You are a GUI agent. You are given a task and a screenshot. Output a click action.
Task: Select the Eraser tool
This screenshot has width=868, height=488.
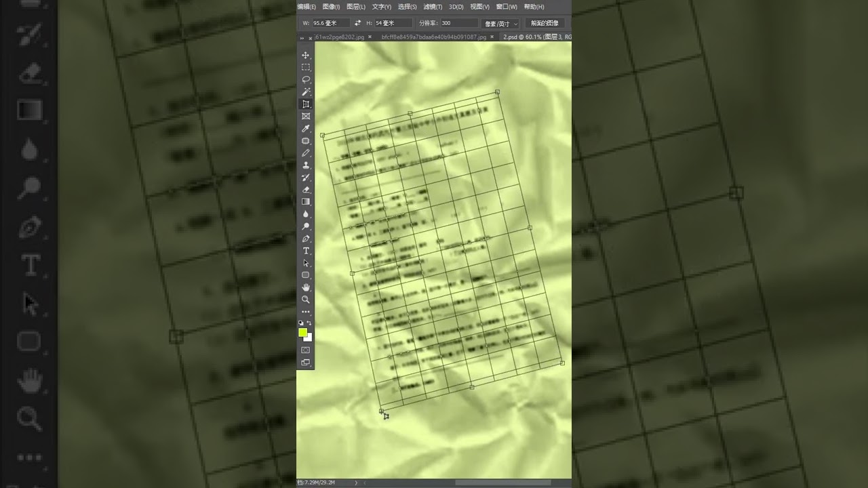click(306, 190)
